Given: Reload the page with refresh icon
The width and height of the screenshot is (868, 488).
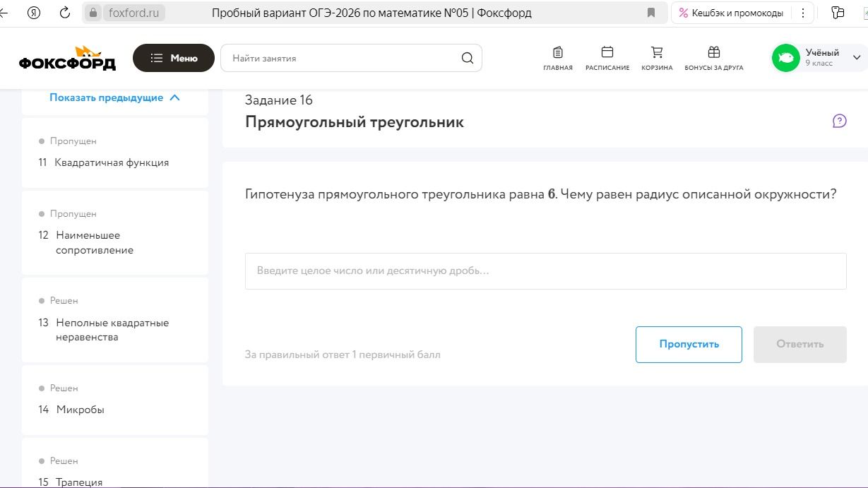Looking at the screenshot, I should [x=65, y=13].
